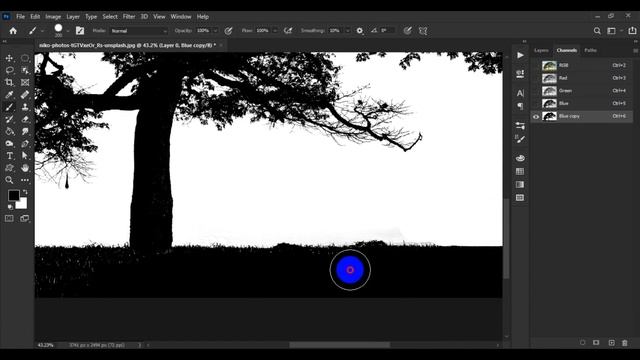This screenshot has height=360, width=640.
Task: Select the History Brush tool
Action: pyautogui.click(x=9, y=119)
